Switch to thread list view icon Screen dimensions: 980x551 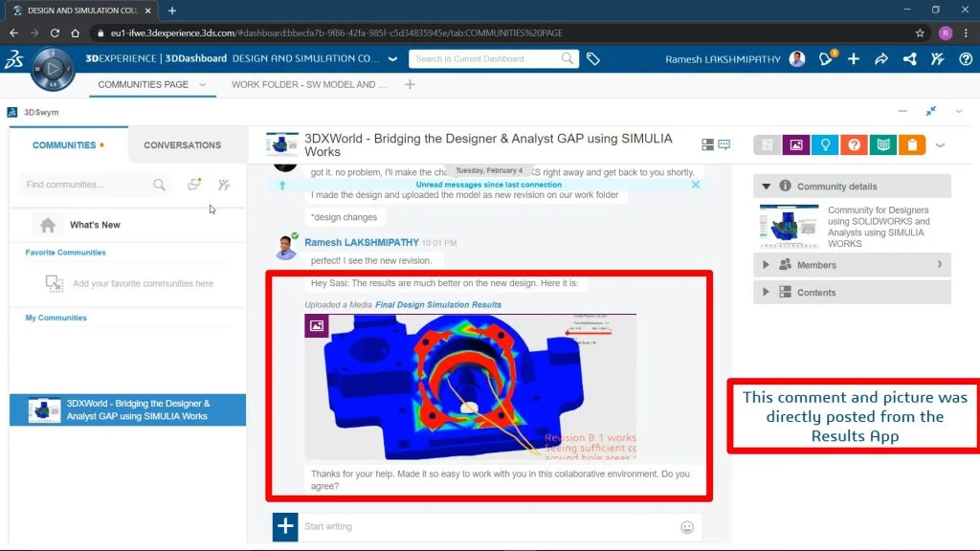(x=707, y=144)
